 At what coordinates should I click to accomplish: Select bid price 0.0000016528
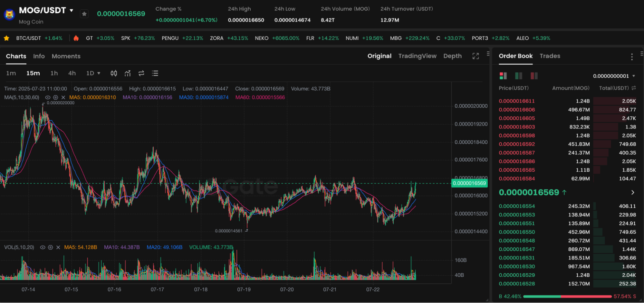(517, 284)
